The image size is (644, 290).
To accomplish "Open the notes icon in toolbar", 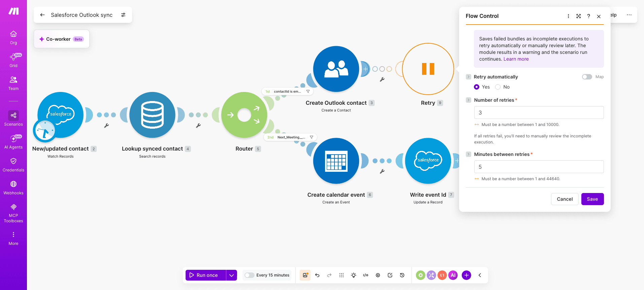I will click(390, 275).
